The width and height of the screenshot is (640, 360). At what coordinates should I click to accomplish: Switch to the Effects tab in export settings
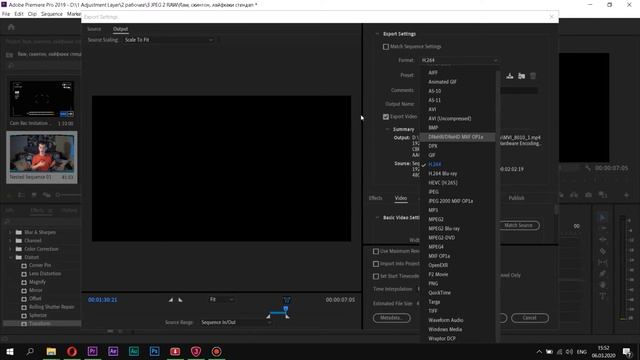tap(376, 198)
